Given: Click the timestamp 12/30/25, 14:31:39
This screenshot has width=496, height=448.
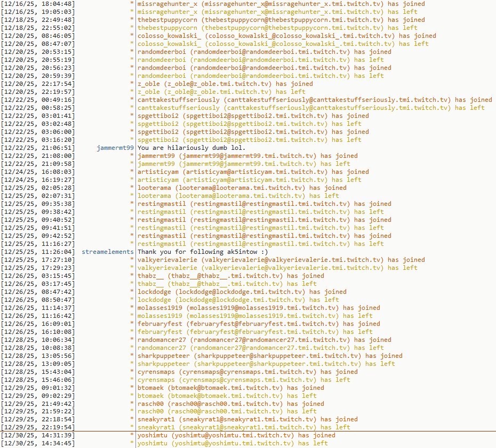Looking at the screenshot, I should [x=38, y=435].
